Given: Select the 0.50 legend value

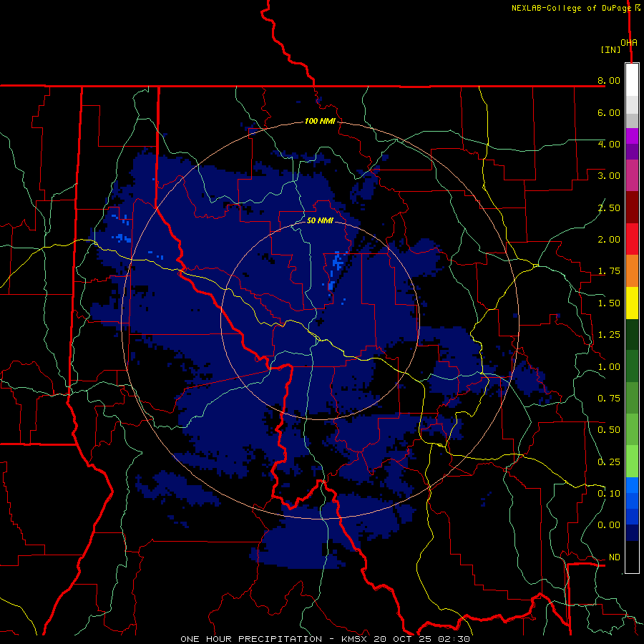Looking at the screenshot, I should tap(609, 430).
